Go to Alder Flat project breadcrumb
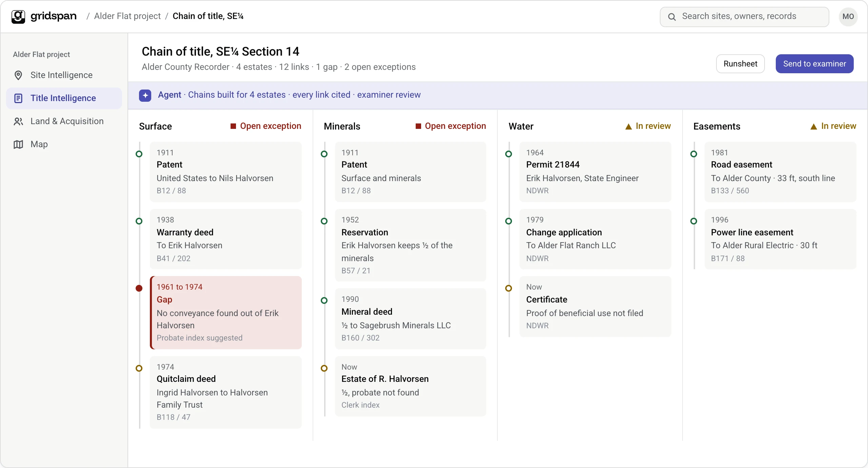The image size is (868, 468). point(127,16)
